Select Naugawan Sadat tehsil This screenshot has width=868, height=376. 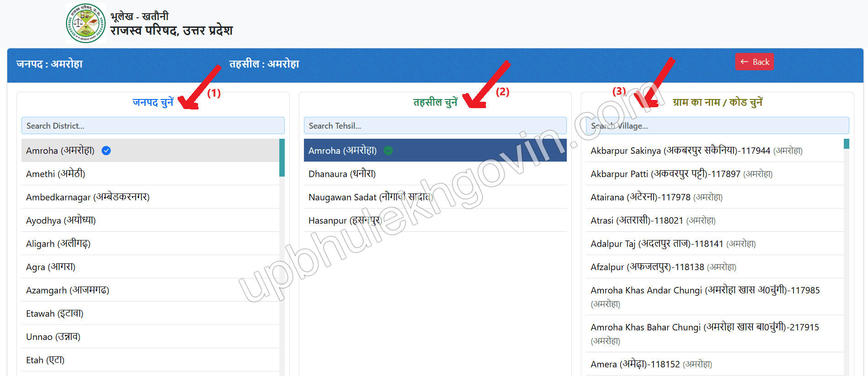[435, 197]
